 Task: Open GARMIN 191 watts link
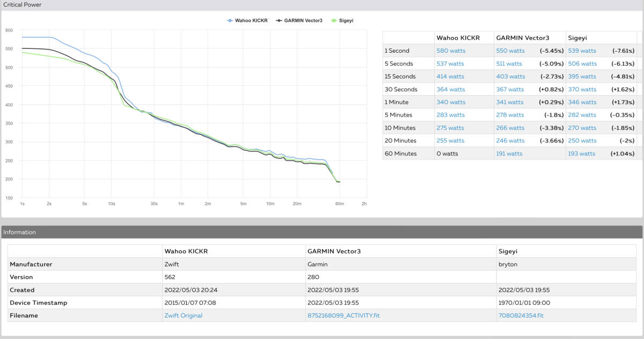[509, 154]
